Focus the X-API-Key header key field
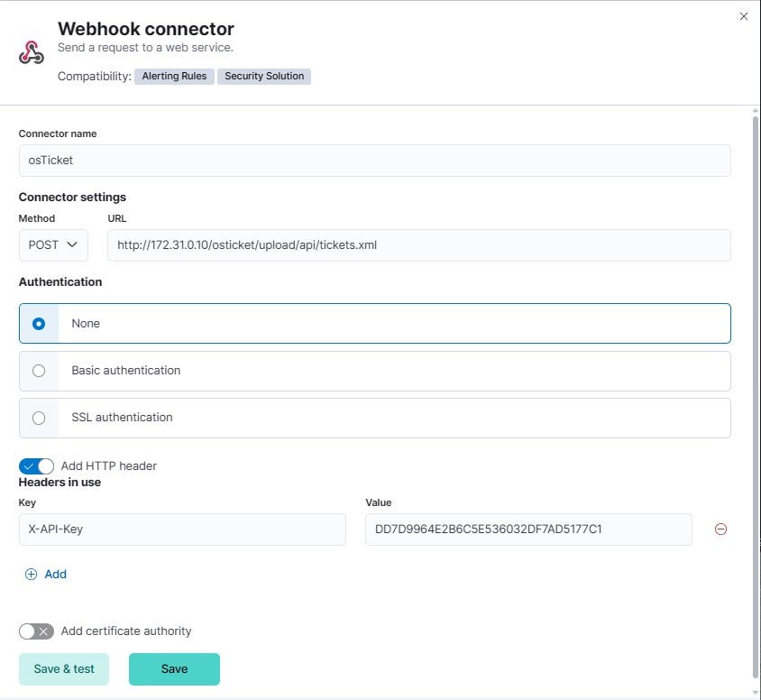This screenshot has width=761, height=700. 182,530
